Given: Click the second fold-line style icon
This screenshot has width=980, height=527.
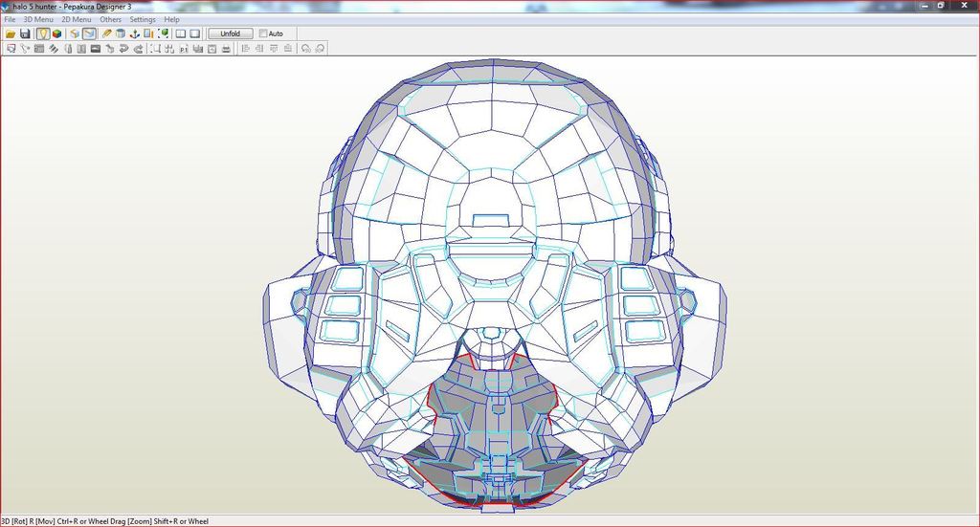Looking at the screenshot, I should pyautogui.click(x=81, y=49).
